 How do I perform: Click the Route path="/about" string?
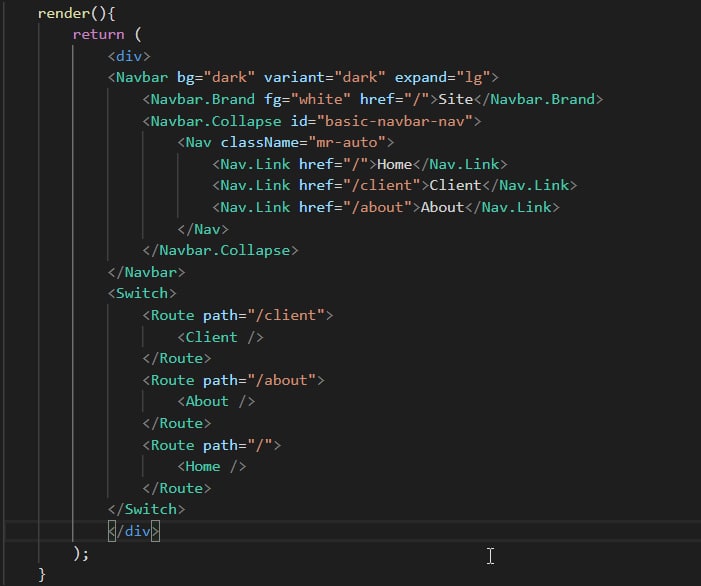(x=282, y=380)
